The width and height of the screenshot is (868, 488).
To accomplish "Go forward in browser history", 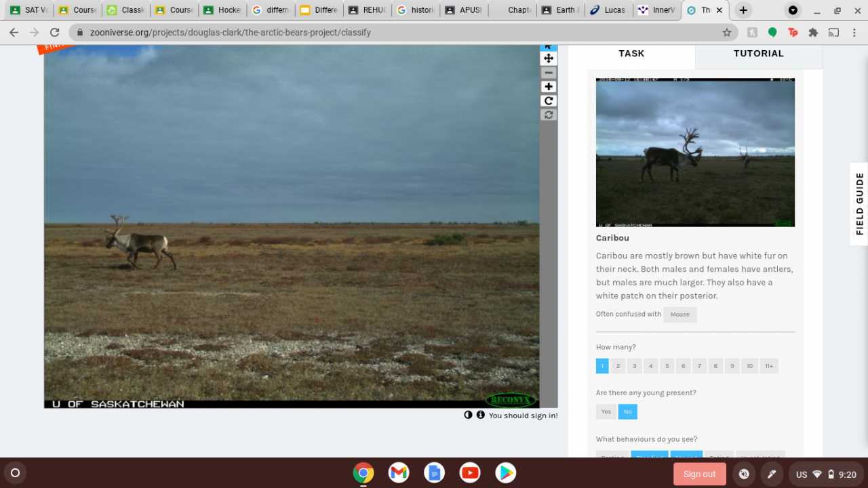I will tap(35, 33).
